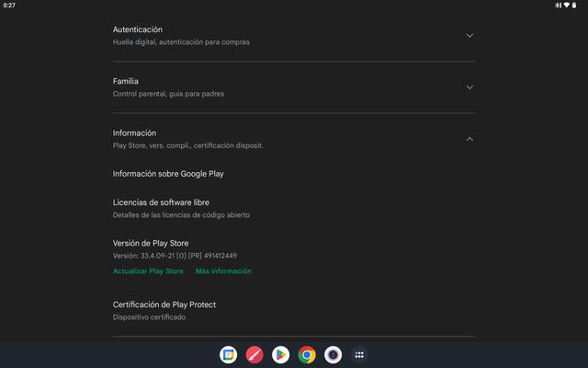Viewport: 588px width, 368px height.
Task: Select the Versión de Play Store heading
Action: (x=151, y=243)
